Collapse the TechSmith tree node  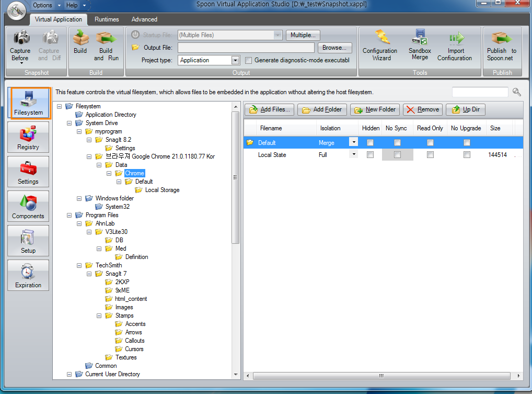79,265
